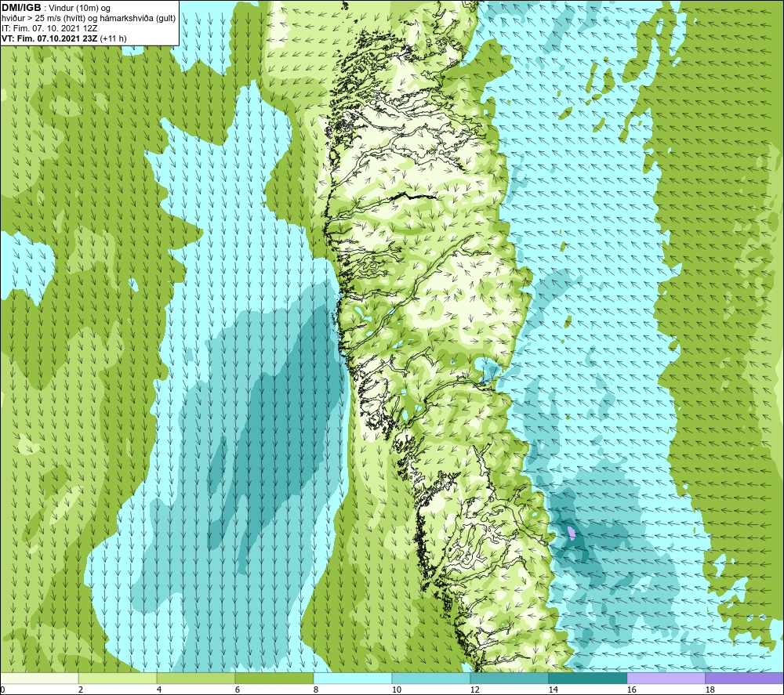The width and height of the screenshot is (784, 695).
Task: Click the 14–16 m/s dark teal legend swatch
Action: click(587, 678)
